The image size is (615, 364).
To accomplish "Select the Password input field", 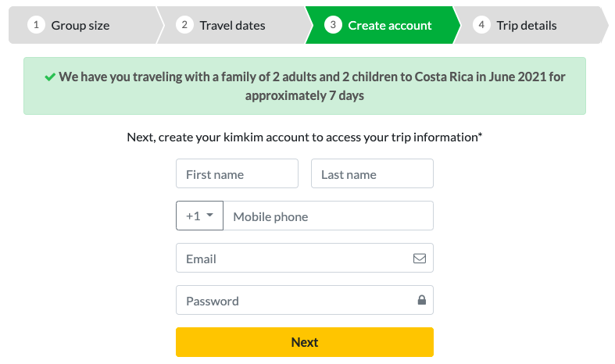I will tap(293, 301).
